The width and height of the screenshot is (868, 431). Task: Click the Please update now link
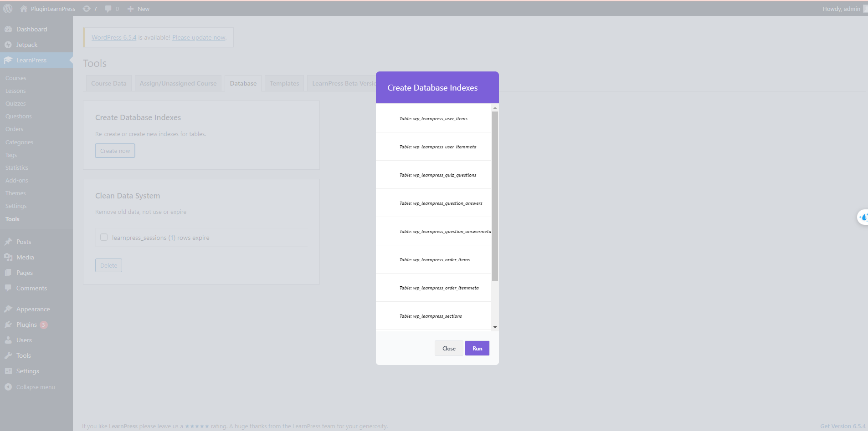(199, 37)
